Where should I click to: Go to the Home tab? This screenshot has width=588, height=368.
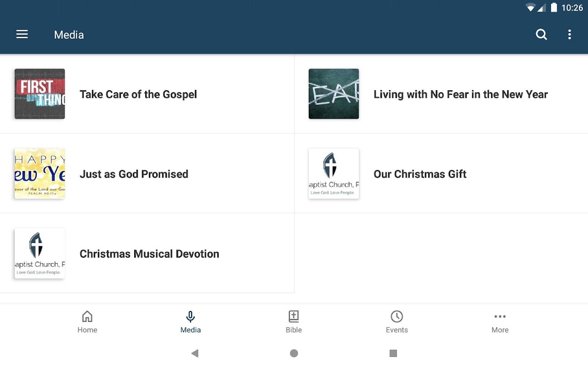tap(87, 322)
